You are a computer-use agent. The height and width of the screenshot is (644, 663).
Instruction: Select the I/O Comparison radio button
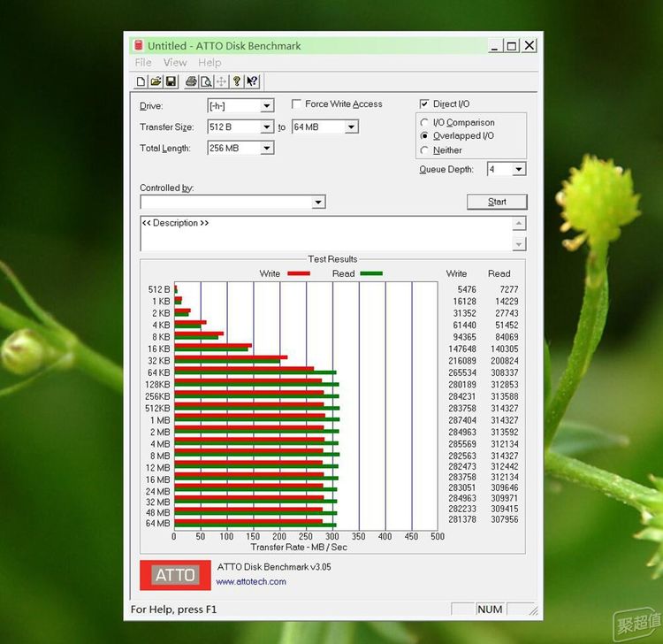click(x=424, y=122)
